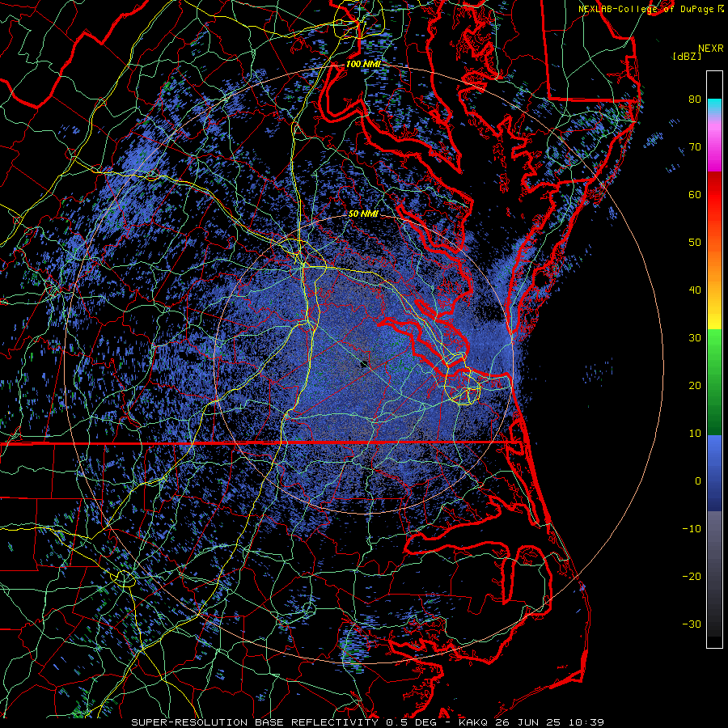Click the -30 value on the dBZ scale
728x728 pixels.
point(692,624)
